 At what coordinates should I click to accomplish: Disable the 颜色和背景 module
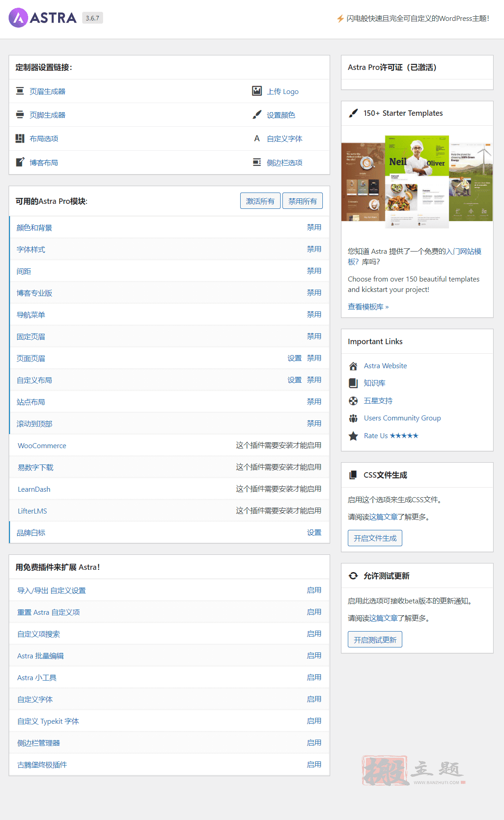pos(314,227)
